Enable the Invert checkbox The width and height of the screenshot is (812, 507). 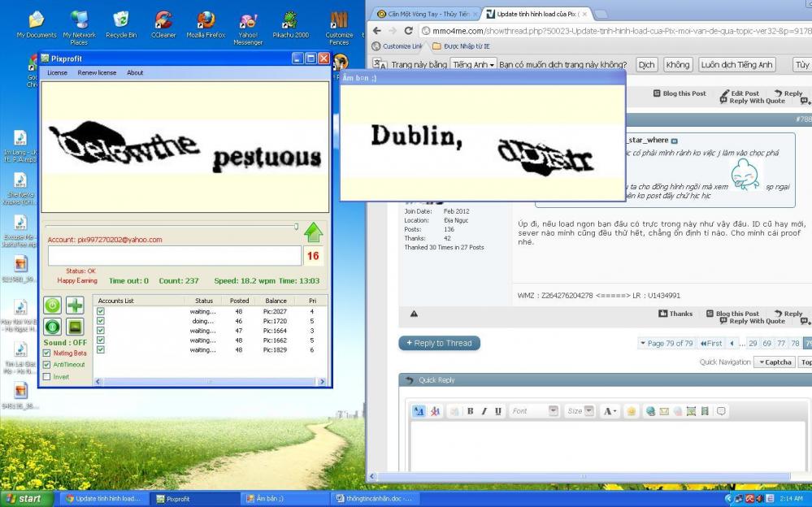coord(46,376)
